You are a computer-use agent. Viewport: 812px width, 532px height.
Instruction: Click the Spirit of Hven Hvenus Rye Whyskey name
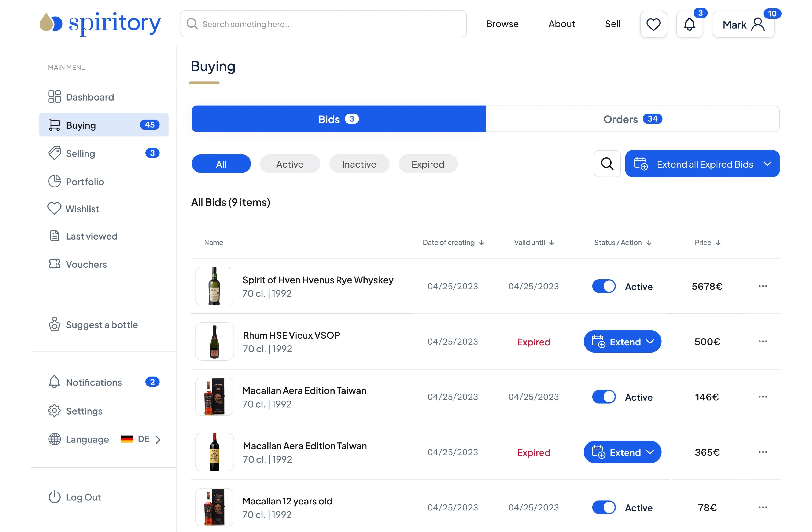point(318,280)
